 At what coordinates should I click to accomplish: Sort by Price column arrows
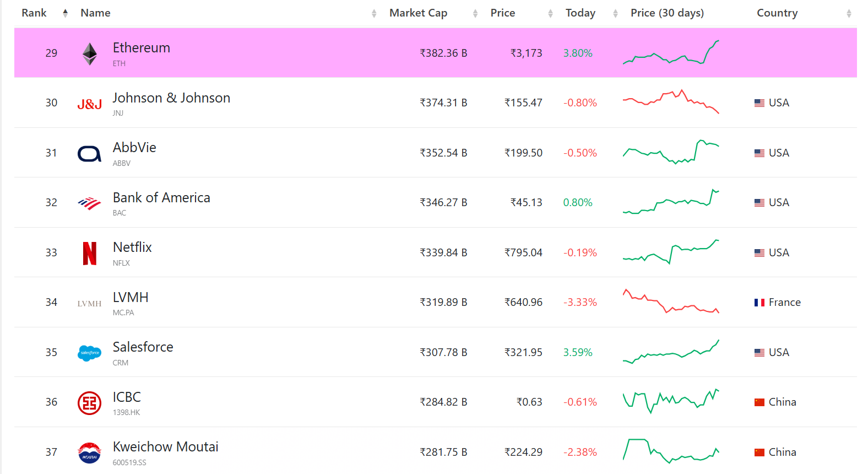550,13
